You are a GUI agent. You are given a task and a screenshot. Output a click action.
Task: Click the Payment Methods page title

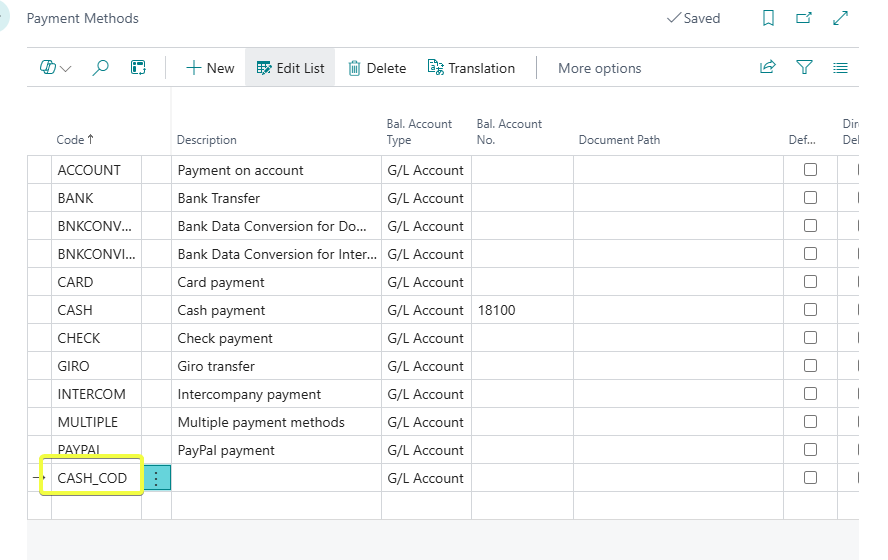tap(83, 18)
